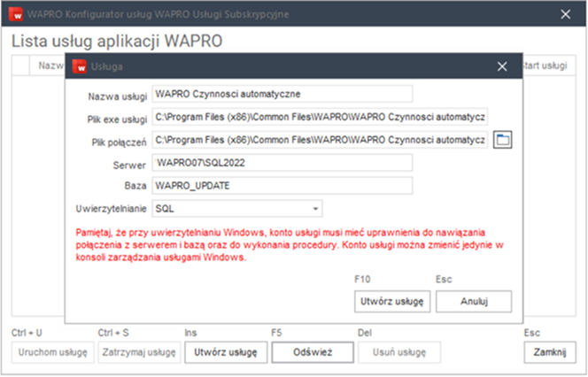The image size is (588, 377).
Task: Click Zatrzymaj usługę button
Action: point(136,352)
